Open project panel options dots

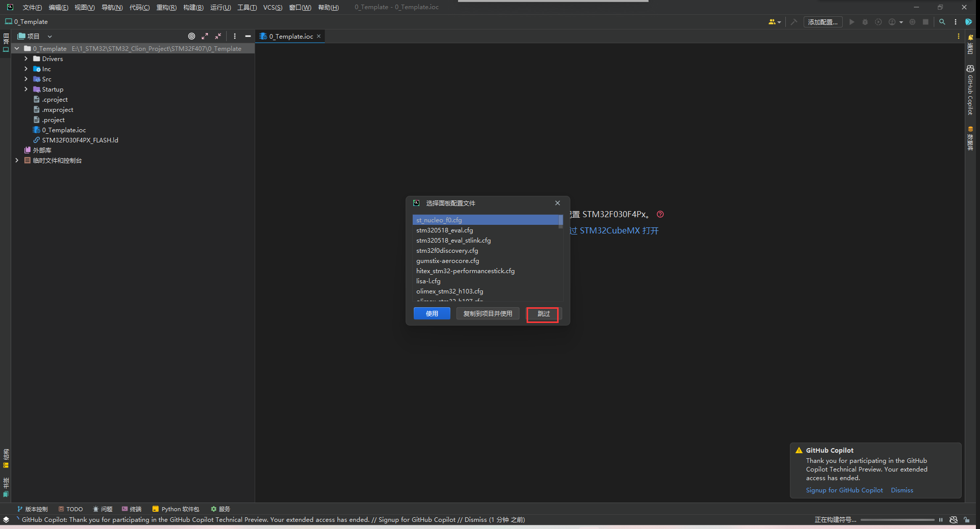tap(235, 36)
